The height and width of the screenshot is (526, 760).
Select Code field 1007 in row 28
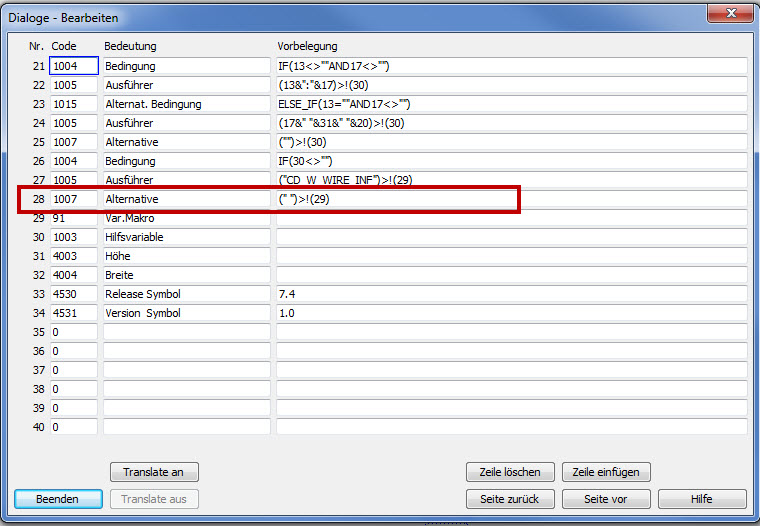pyautogui.click(x=74, y=199)
